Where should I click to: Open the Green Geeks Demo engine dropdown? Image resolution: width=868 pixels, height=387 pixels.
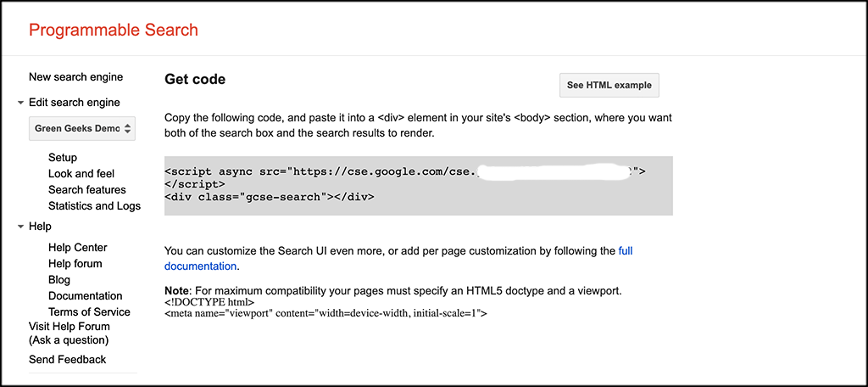point(82,128)
